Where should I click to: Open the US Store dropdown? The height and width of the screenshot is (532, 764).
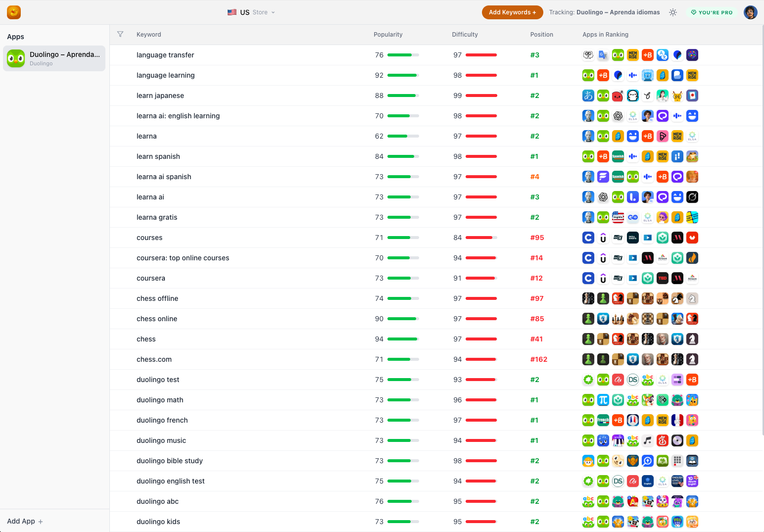(251, 12)
